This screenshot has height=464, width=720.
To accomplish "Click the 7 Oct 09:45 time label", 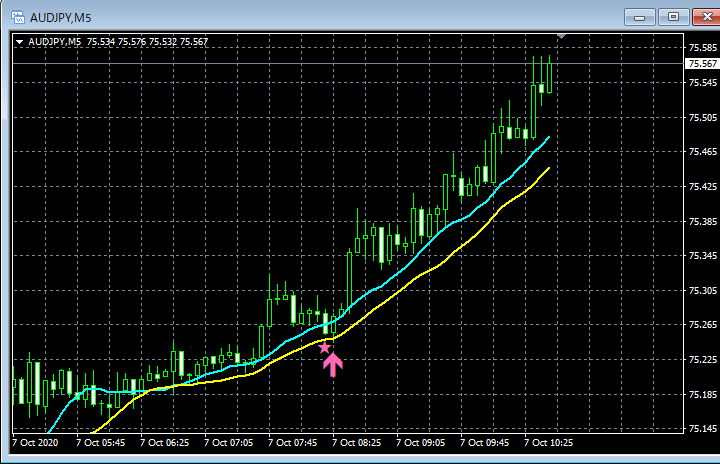I will click(484, 443).
